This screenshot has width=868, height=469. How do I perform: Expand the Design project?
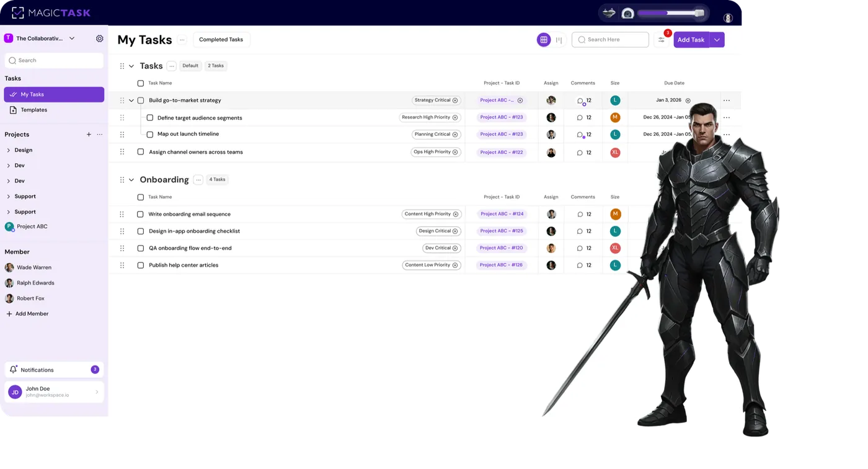click(x=9, y=150)
